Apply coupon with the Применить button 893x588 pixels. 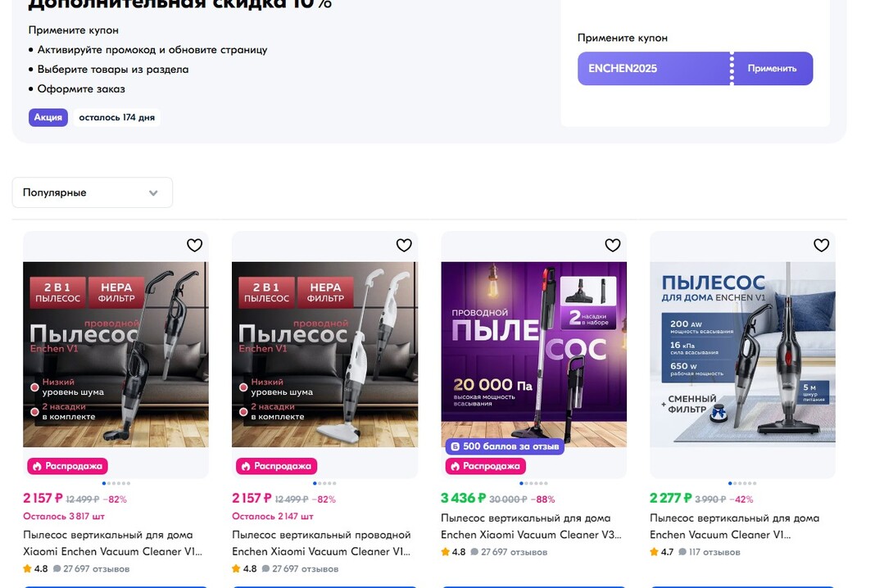pyautogui.click(x=773, y=68)
